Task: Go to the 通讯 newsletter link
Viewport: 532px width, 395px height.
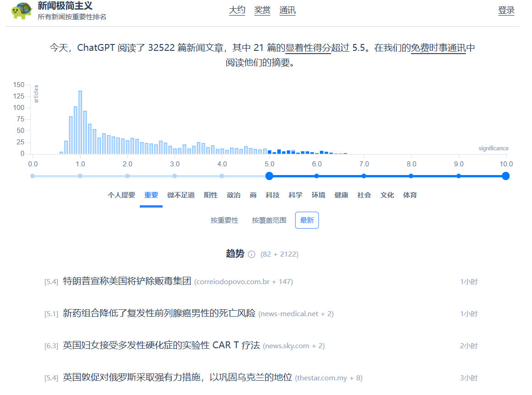Action: coord(287,10)
